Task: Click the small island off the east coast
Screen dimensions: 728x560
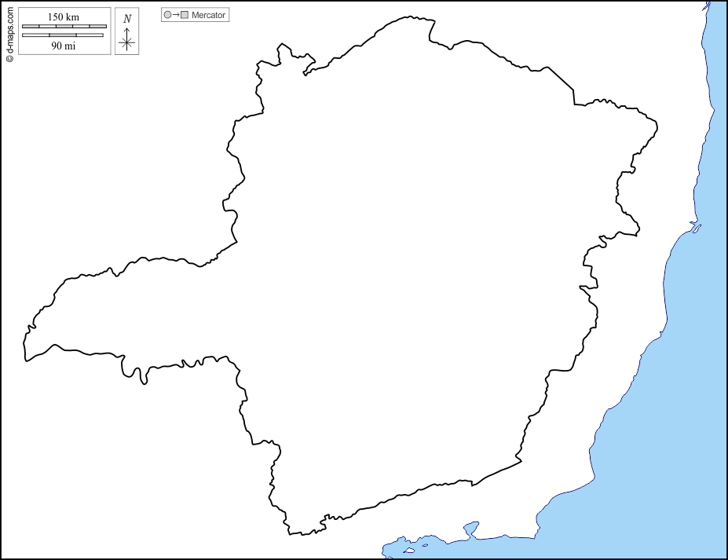Action: [x=695, y=229]
